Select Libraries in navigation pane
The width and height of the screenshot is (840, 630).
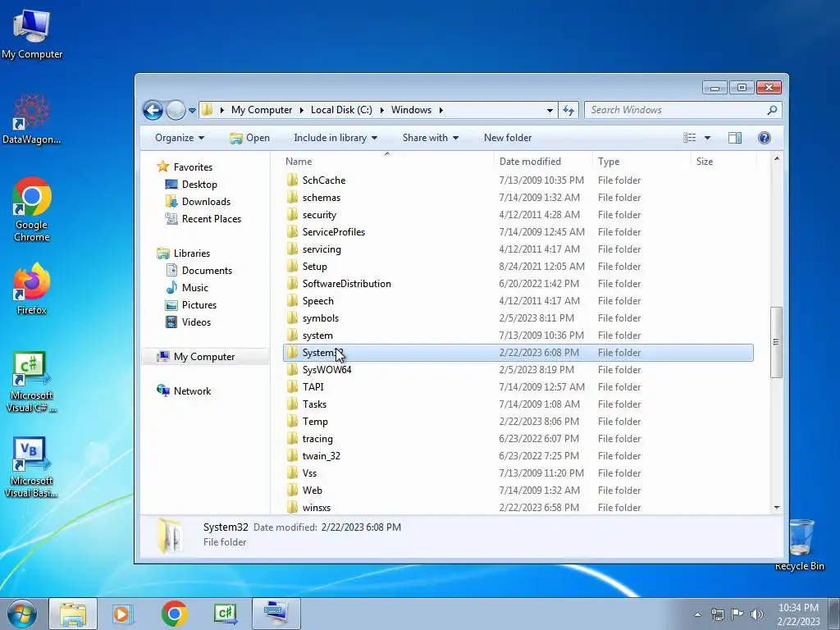click(191, 253)
